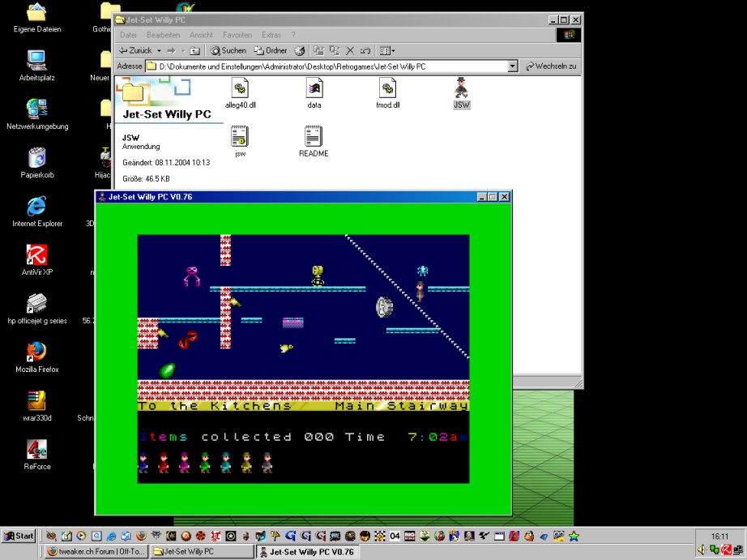Open the JSW application file icon
747x560 pixels.
click(x=462, y=88)
